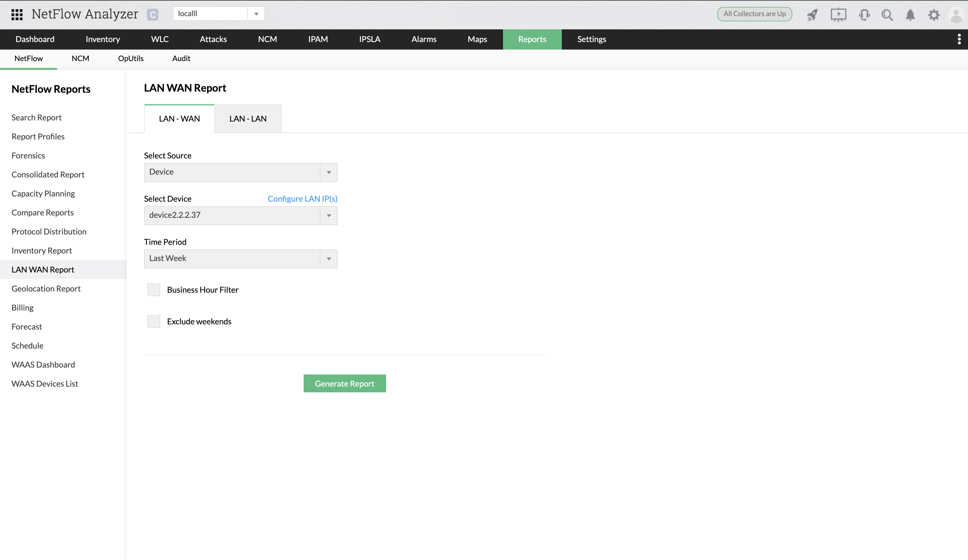Expand the Select Source dropdown

point(241,172)
